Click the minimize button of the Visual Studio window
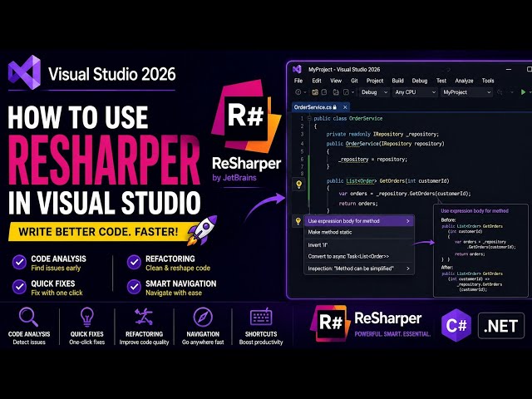 [x=509, y=69]
